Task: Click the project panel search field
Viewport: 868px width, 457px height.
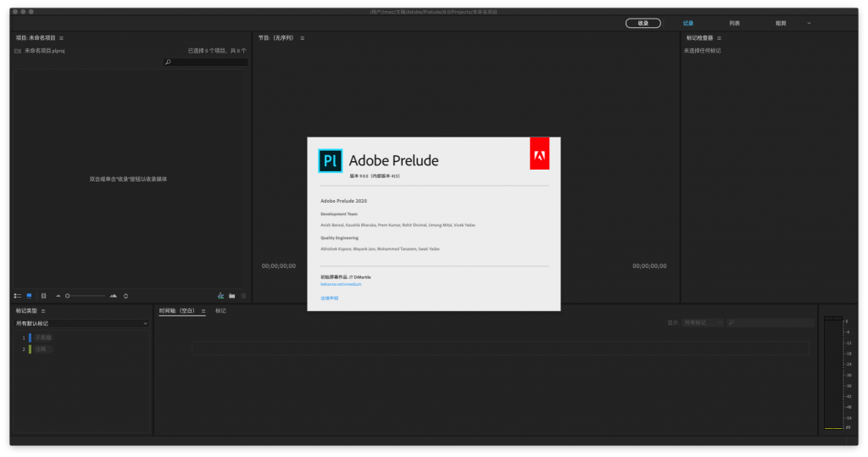Action: (205, 62)
